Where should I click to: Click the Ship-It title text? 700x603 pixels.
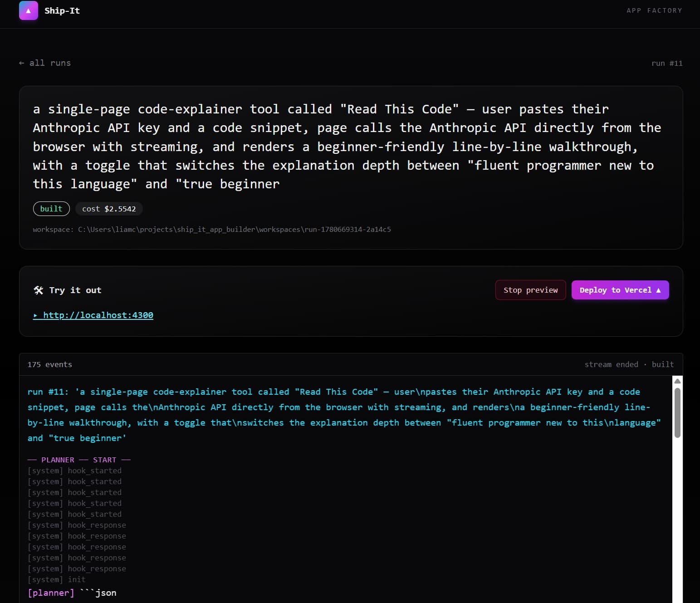(62, 10)
